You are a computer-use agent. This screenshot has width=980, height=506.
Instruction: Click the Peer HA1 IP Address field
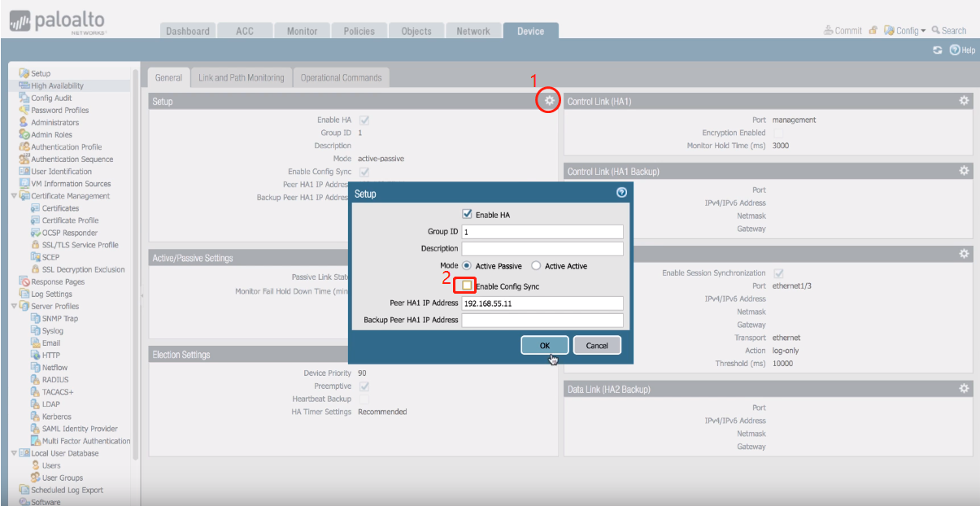(x=542, y=303)
